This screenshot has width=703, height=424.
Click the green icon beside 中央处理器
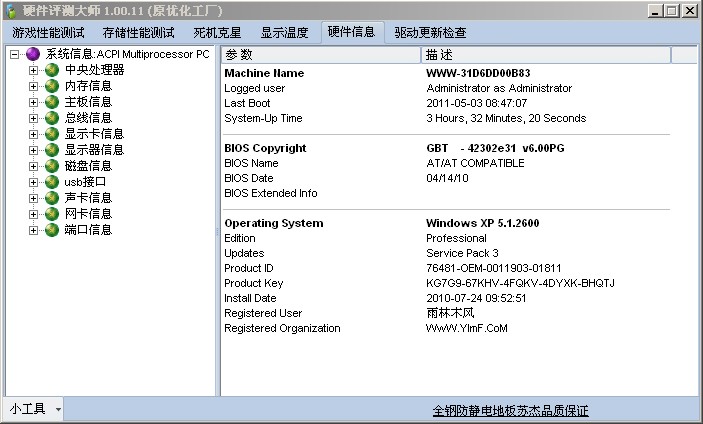click(x=52, y=70)
